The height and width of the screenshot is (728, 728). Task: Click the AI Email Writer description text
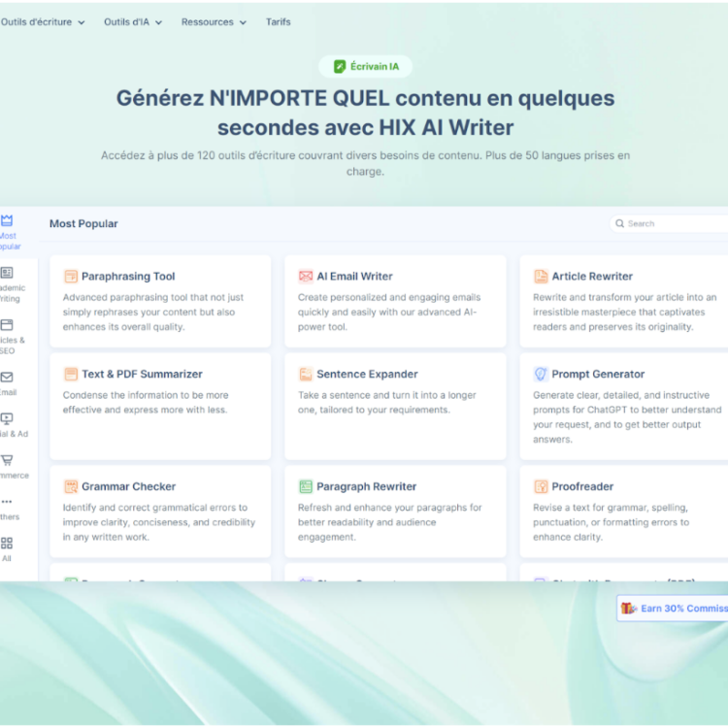389,312
